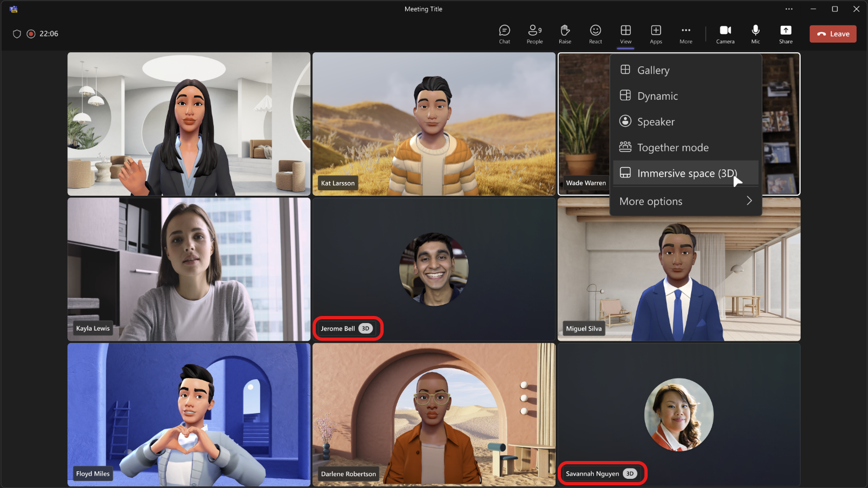
Task: Open the Apps panel
Action: click(x=656, y=33)
